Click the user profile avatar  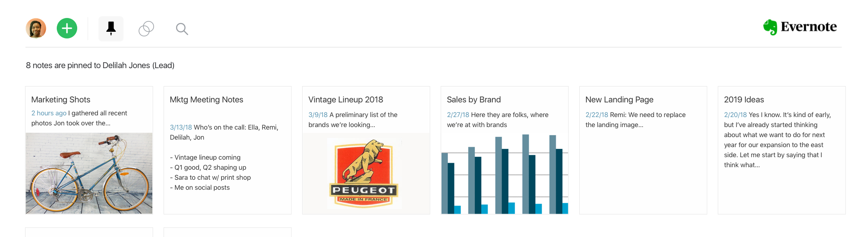36,28
